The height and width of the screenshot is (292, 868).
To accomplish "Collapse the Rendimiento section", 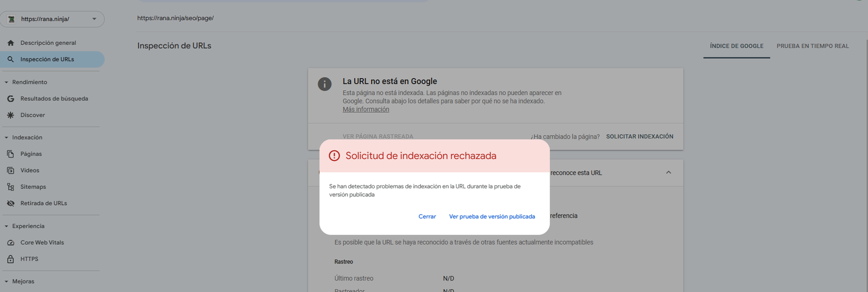I will (7, 82).
